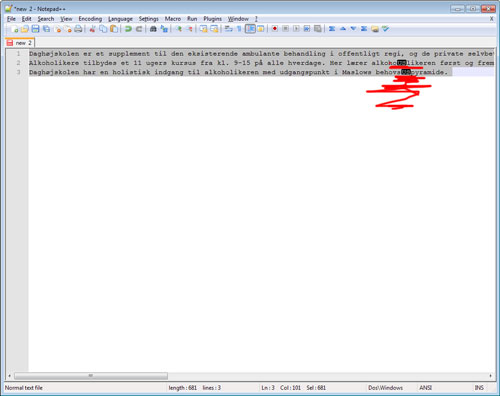Click the Cut scissors icon
This screenshot has width=500, height=396.
click(92, 29)
